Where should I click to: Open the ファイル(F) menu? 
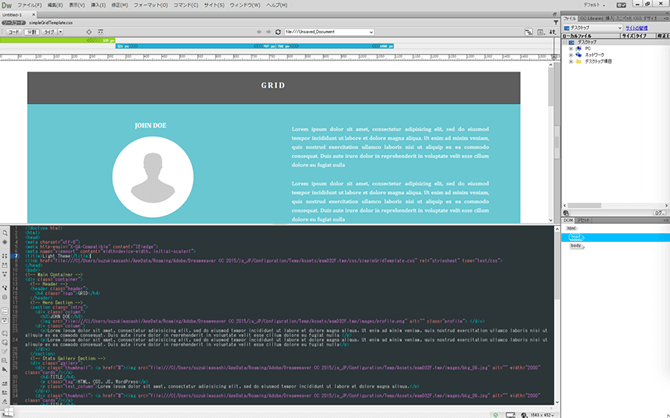tap(29, 5)
